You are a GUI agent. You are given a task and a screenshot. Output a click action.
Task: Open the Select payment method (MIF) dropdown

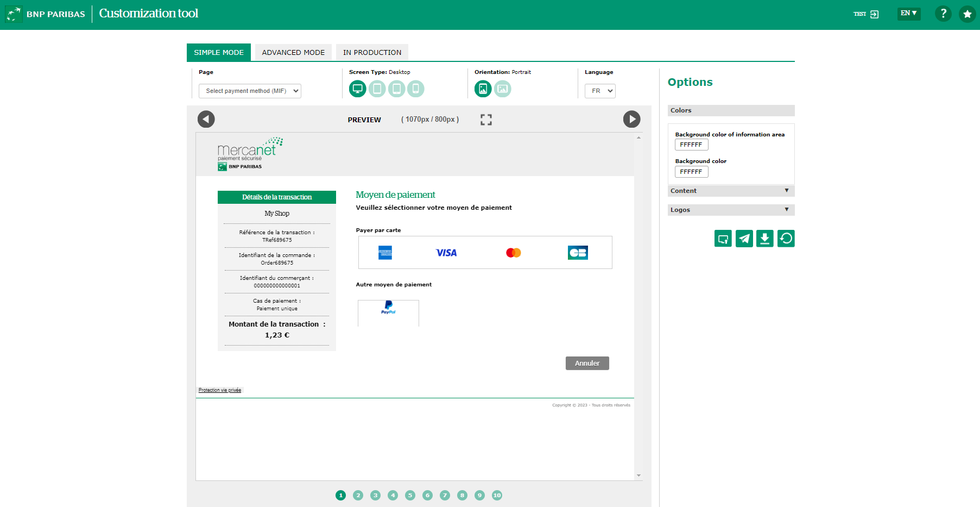click(x=250, y=91)
